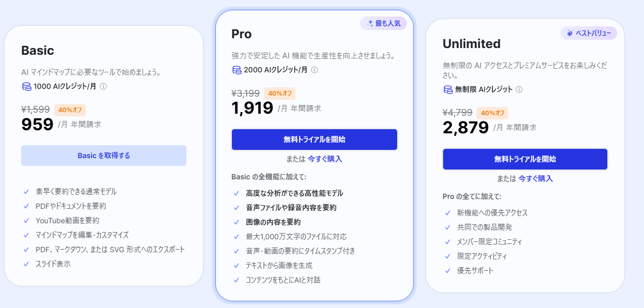Click the info icon next to 2000 AIクレジット/月
This screenshot has width=644, height=308.
[x=315, y=70]
